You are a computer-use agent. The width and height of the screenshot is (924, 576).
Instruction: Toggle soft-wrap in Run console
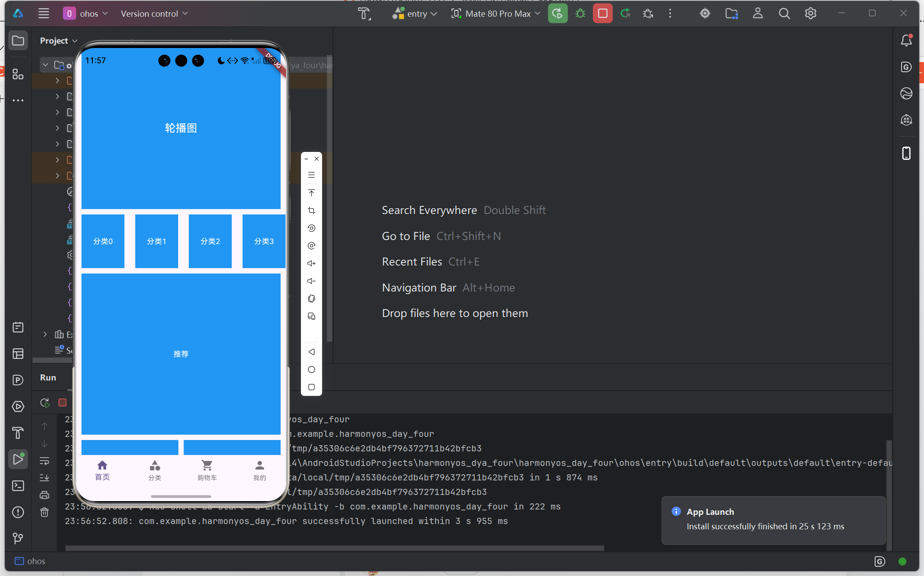pyautogui.click(x=44, y=461)
